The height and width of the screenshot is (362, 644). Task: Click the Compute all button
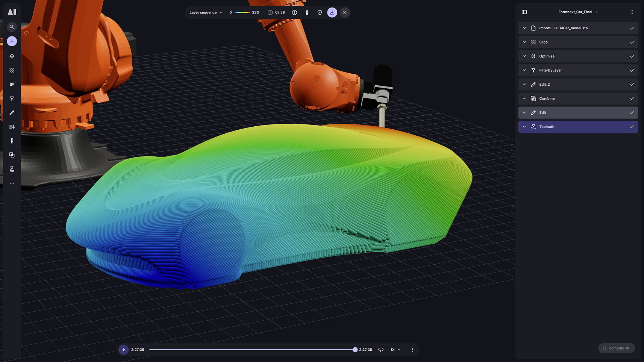(616, 348)
